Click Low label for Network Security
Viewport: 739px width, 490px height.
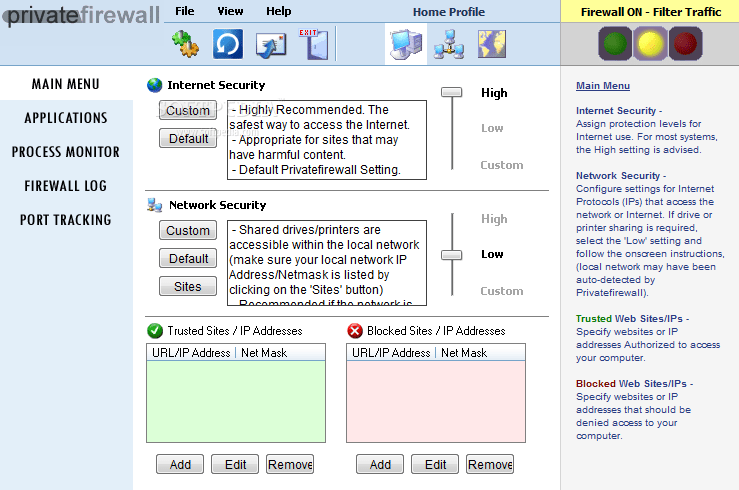point(492,254)
